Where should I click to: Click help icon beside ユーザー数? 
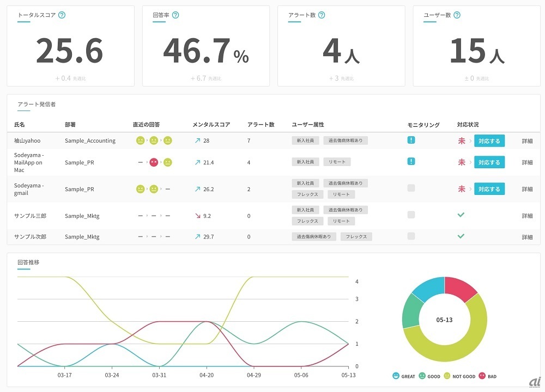pos(457,15)
